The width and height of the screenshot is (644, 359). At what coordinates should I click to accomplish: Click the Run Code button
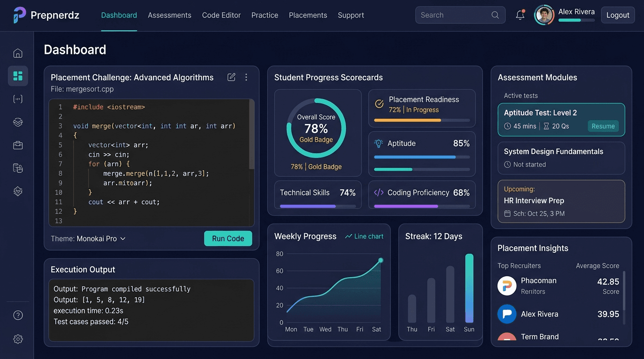(228, 238)
